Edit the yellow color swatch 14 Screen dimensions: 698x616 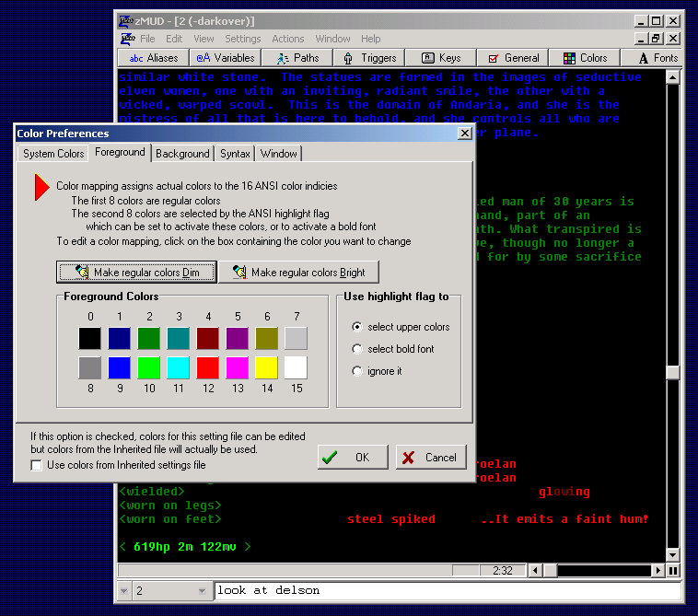266,367
